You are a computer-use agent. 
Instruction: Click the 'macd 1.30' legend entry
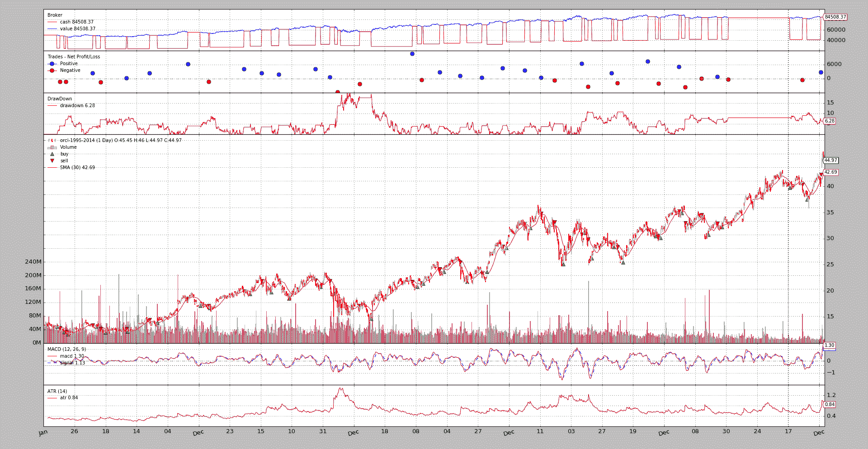72,356
